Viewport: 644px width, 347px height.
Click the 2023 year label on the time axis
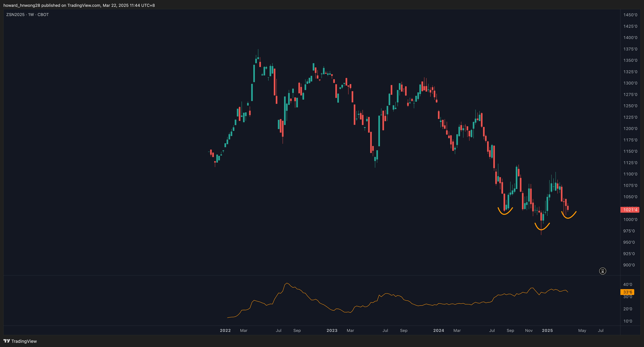(x=332, y=330)
